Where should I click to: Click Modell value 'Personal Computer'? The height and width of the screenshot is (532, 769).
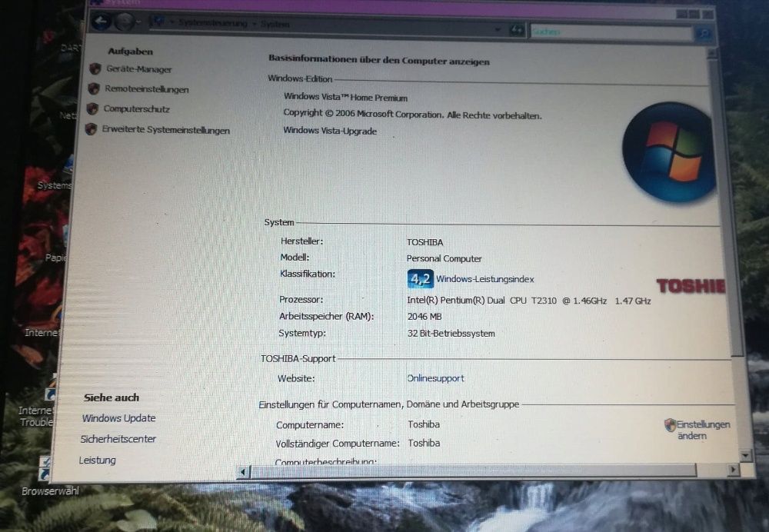444,258
